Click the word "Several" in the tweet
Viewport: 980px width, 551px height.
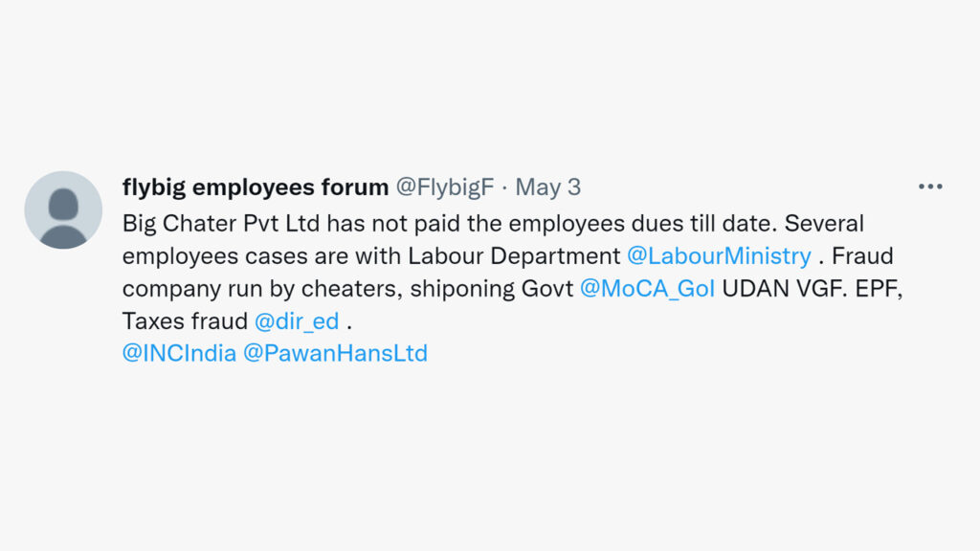[825, 224]
